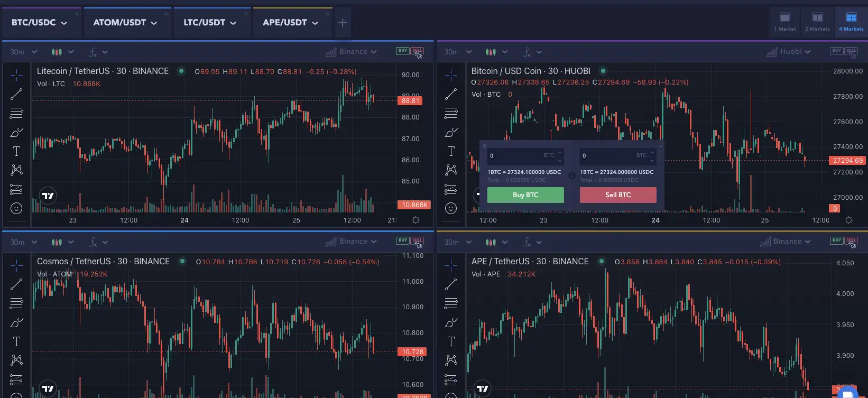Select the APE/USDT market tab
Screen dimensions: 868x398
click(x=290, y=23)
